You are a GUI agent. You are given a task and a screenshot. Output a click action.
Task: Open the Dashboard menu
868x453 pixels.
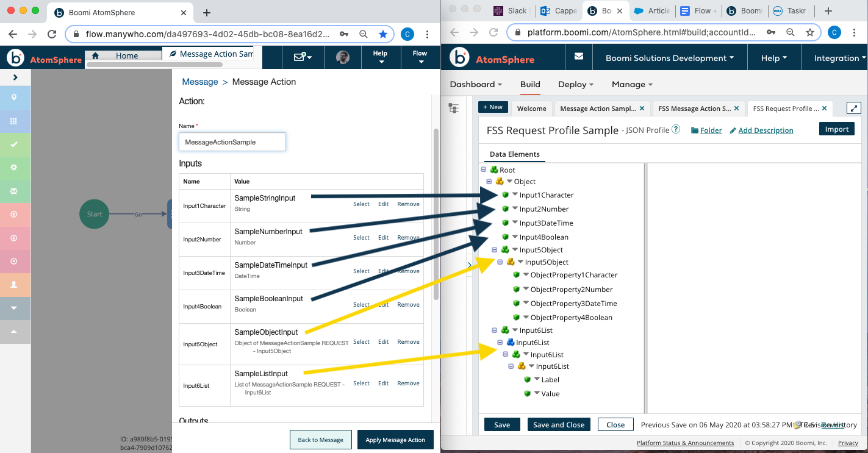pyautogui.click(x=476, y=85)
